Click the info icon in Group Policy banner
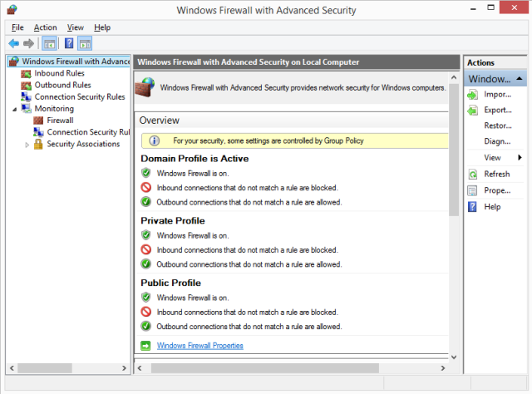532x394 pixels. coord(155,140)
